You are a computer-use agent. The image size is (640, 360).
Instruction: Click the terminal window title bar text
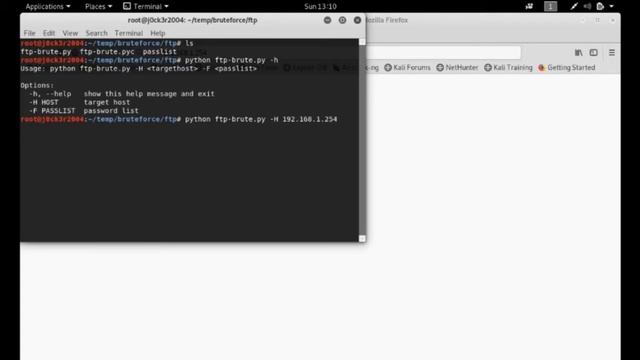pos(192,20)
